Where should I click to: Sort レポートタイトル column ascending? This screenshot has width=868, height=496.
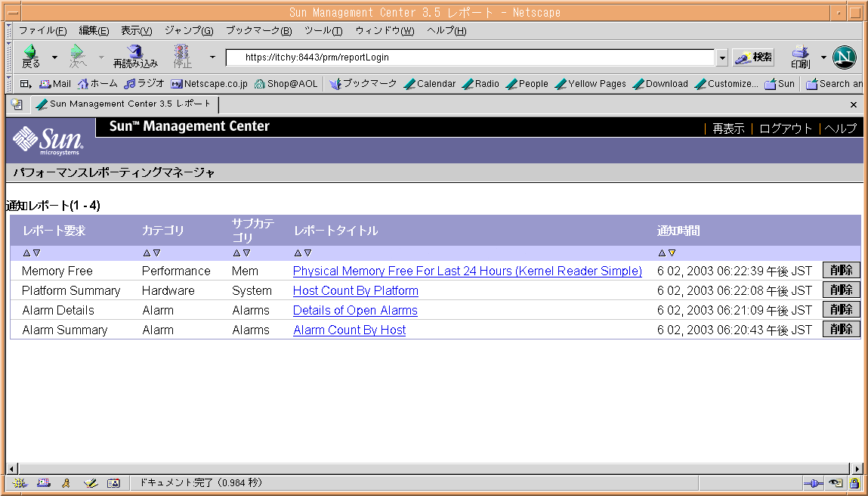pos(298,253)
